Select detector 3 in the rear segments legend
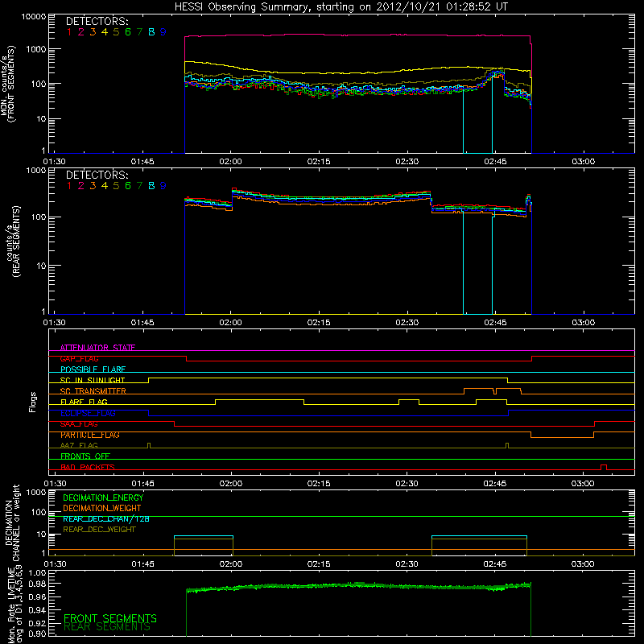 coord(93,186)
